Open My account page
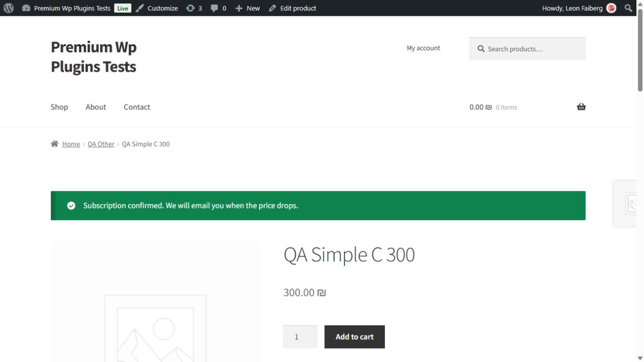Viewport: 644px width, 362px height. point(424,48)
